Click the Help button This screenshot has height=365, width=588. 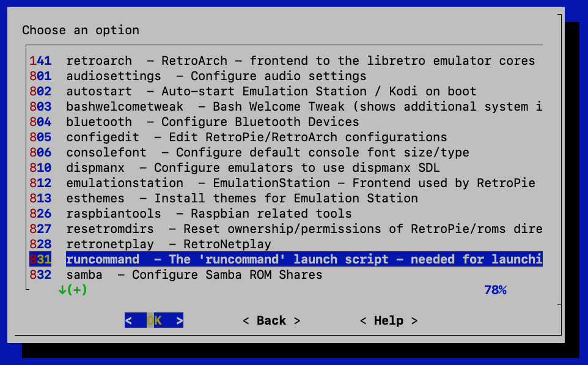pyautogui.click(x=389, y=320)
